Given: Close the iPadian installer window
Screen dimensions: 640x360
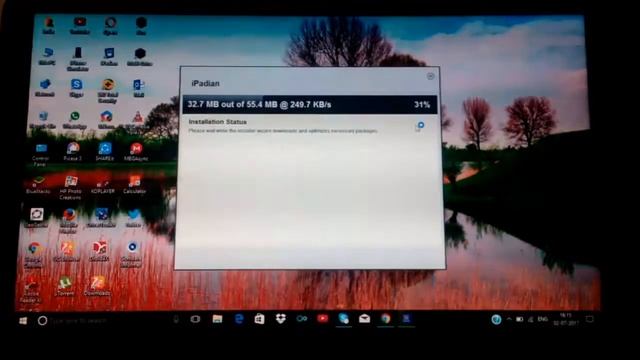Looking at the screenshot, I should click(430, 76).
